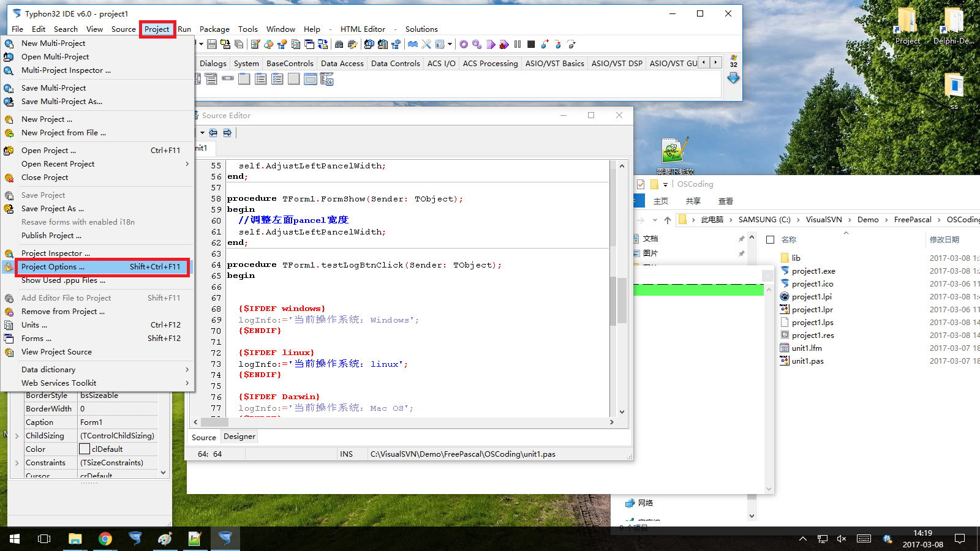Switch to the ACS Processing palette tab
980x551 pixels.
pyautogui.click(x=490, y=63)
